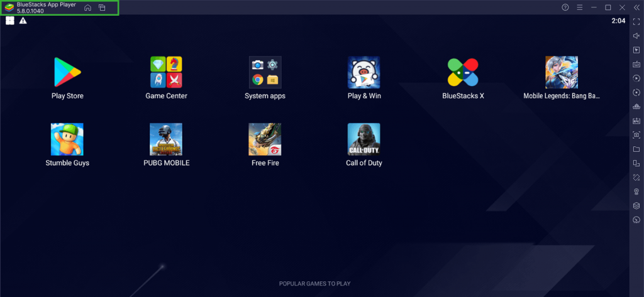This screenshot has width=644, height=297.
Task: Click the warning triangle notification icon
Action: (23, 21)
